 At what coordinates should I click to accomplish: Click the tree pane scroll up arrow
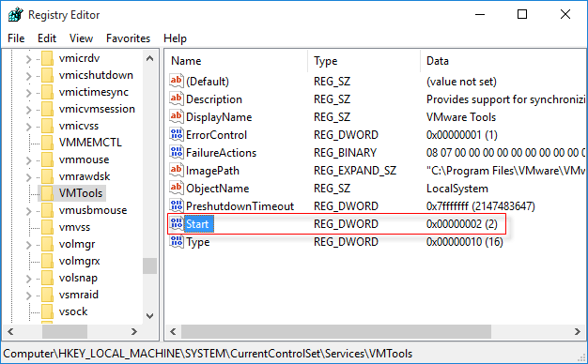click(149, 58)
